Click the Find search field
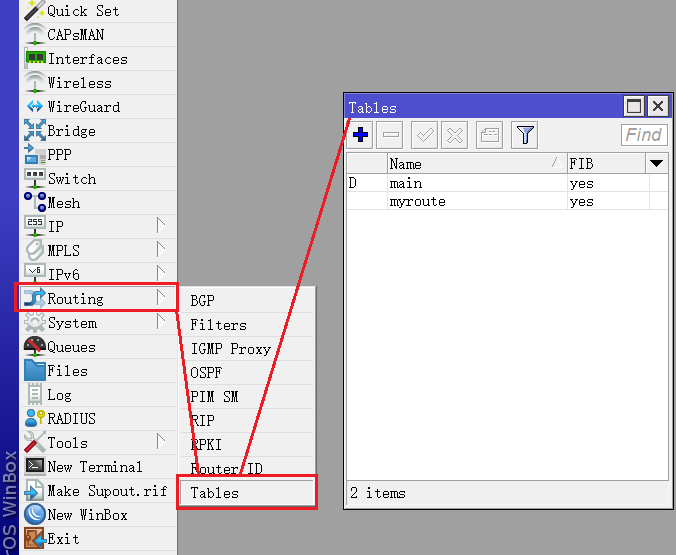This screenshot has height=555, width=676. tap(643, 135)
